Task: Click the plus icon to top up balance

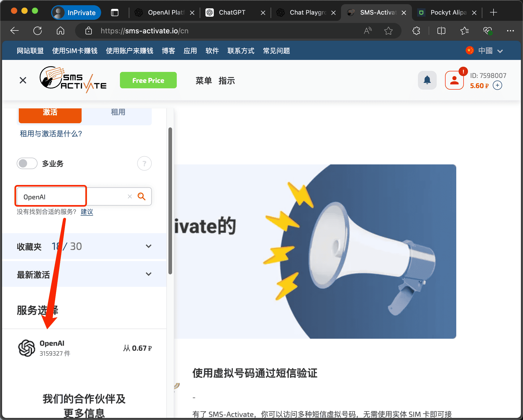Action: coord(497,85)
